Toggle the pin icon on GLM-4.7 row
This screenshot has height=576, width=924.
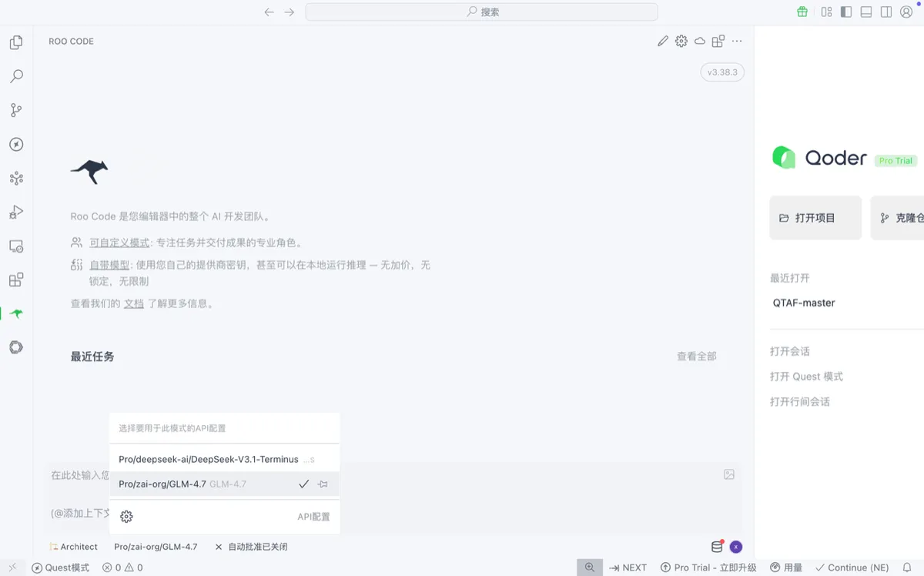pyautogui.click(x=323, y=484)
